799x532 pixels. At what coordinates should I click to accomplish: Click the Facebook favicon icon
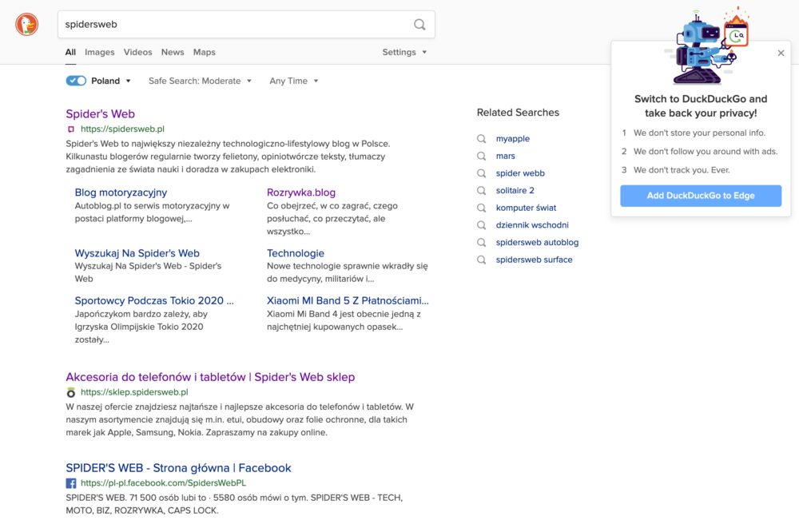(71, 483)
